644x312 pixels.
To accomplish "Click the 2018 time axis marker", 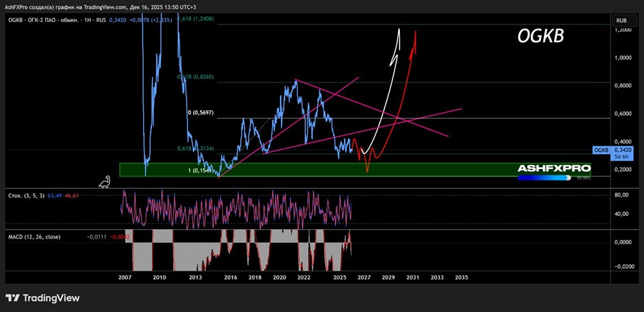I will [x=255, y=277].
